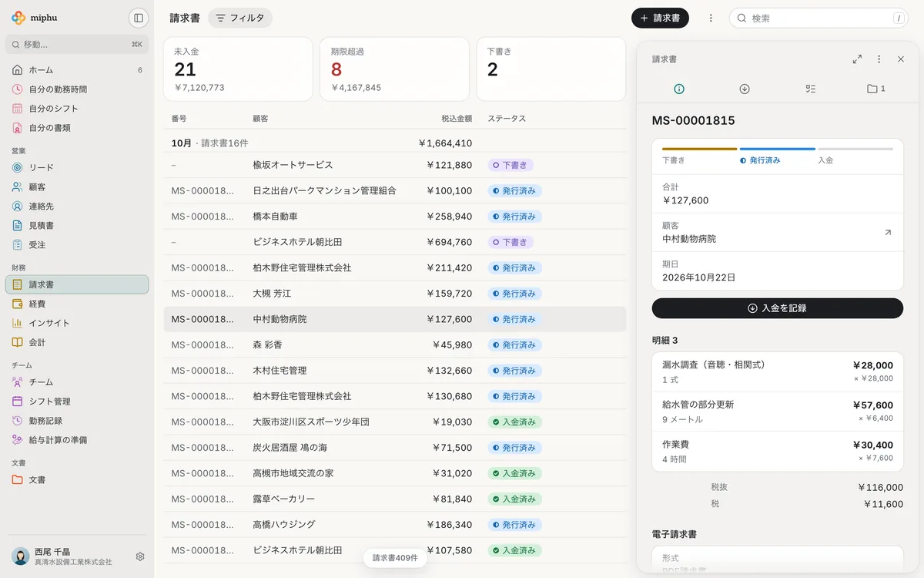Viewport: 924px width, 578px height.
Task: Open ホーム via its house icon
Action: [x=18, y=70]
